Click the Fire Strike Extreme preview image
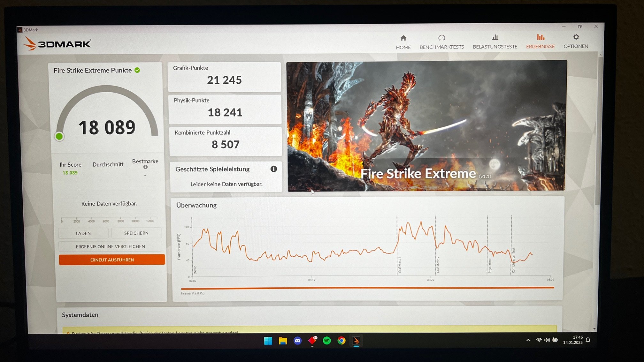This screenshot has width=644, height=362. (426, 126)
